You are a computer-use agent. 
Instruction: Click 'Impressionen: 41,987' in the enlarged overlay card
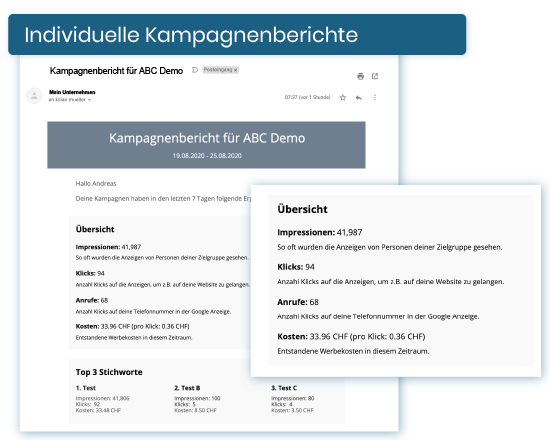320,232
